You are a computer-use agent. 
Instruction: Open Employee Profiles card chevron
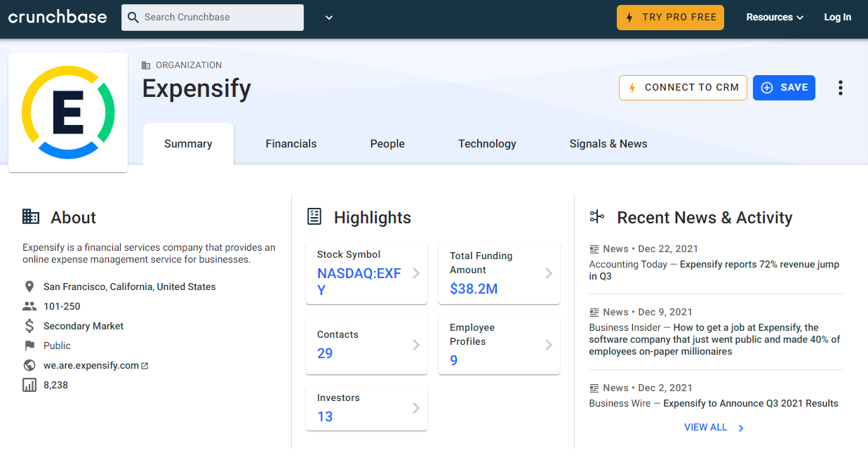tap(549, 345)
